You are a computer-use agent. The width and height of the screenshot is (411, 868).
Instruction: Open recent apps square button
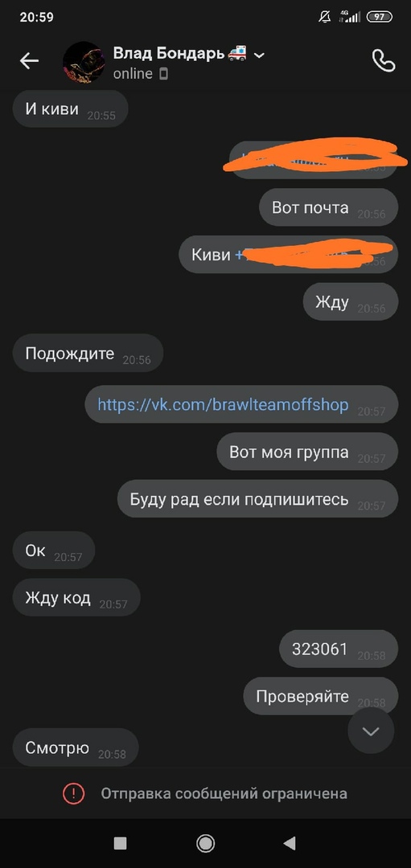tap(120, 843)
